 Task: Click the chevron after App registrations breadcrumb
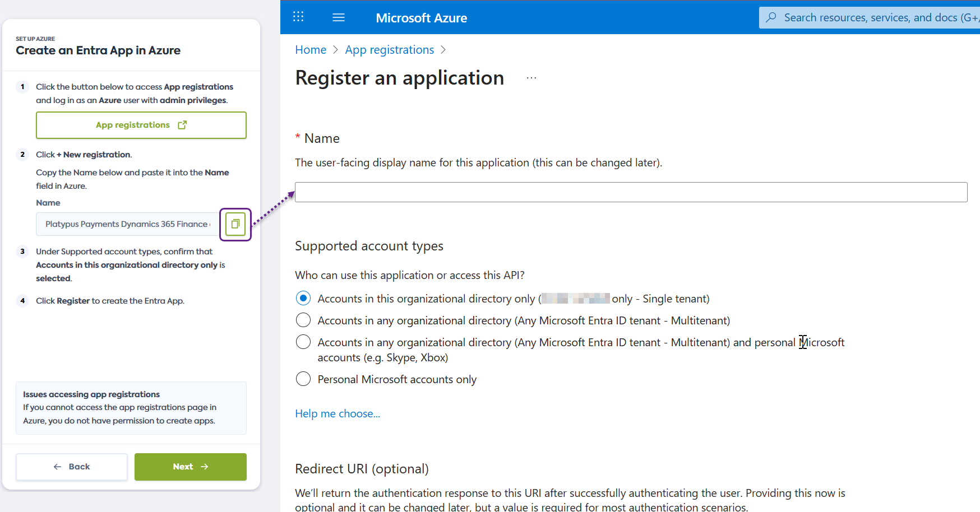coord(443,50)
